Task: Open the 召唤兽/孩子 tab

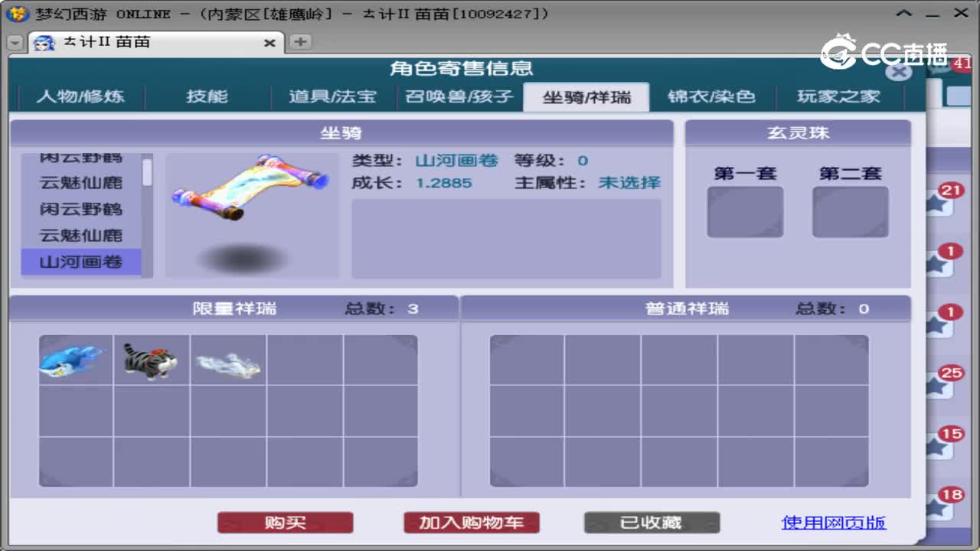Action: pos(458,96)
